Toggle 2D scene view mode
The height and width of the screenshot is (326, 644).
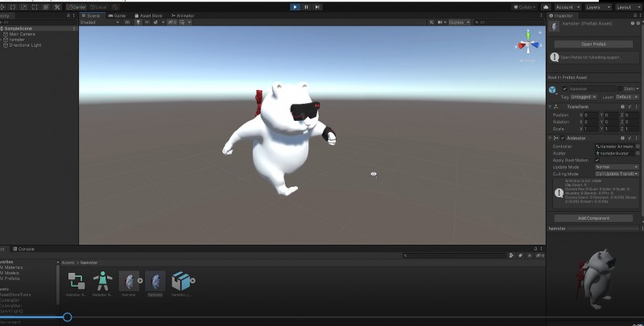127,23
